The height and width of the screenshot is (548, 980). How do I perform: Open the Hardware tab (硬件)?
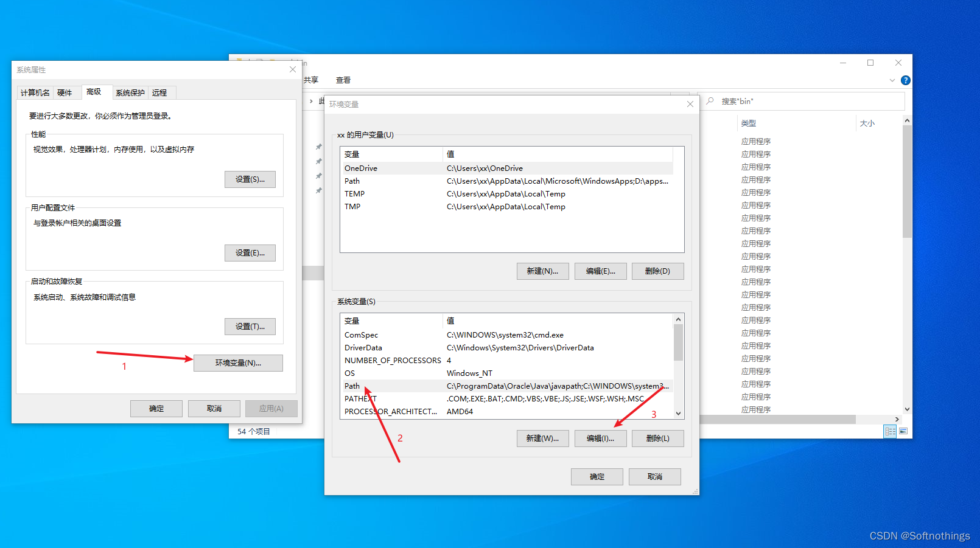(65, 92)
